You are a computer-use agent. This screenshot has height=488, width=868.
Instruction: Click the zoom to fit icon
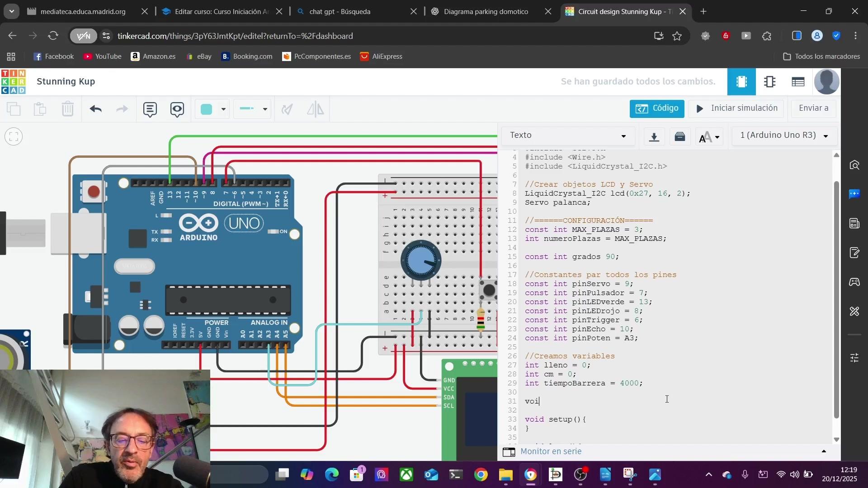14,136
